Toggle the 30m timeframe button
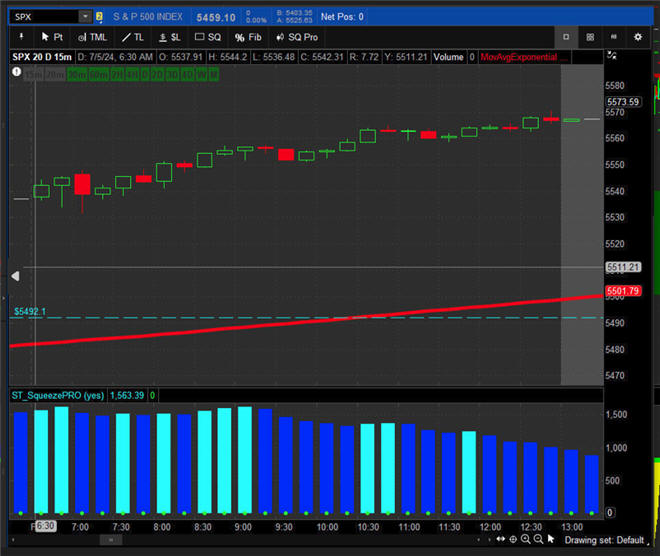Image resolution: width=660 pixels, height=556 pixels. point(75,74)
